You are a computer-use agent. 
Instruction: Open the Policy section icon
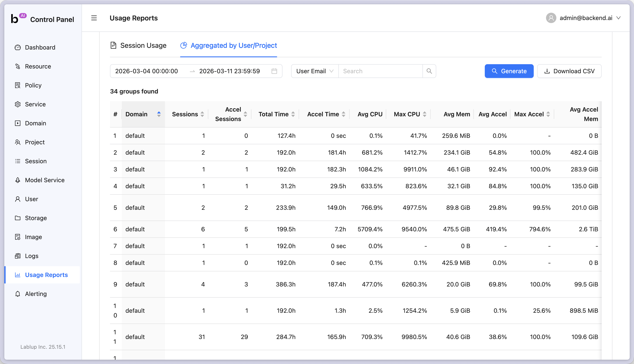(17, 85)
